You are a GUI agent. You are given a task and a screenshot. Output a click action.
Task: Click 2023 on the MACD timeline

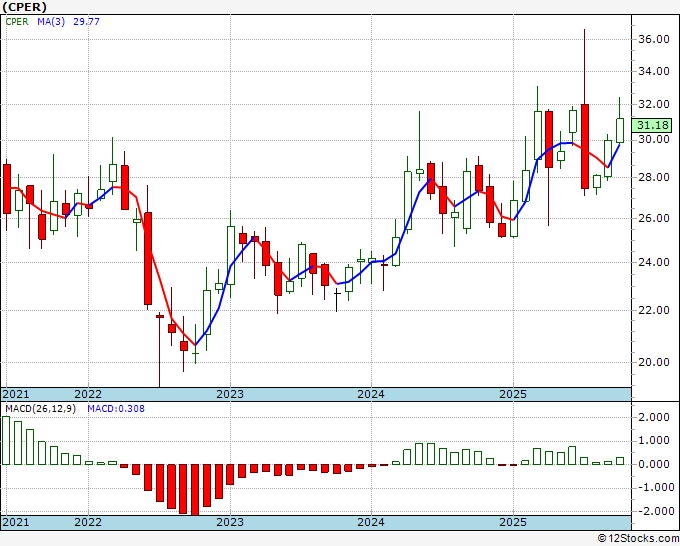tap(230, 522)
